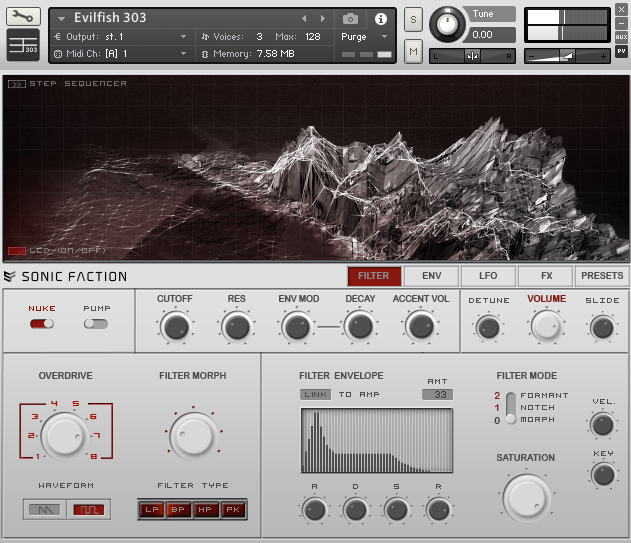Toggle the NUKE switch

point(42,324)
